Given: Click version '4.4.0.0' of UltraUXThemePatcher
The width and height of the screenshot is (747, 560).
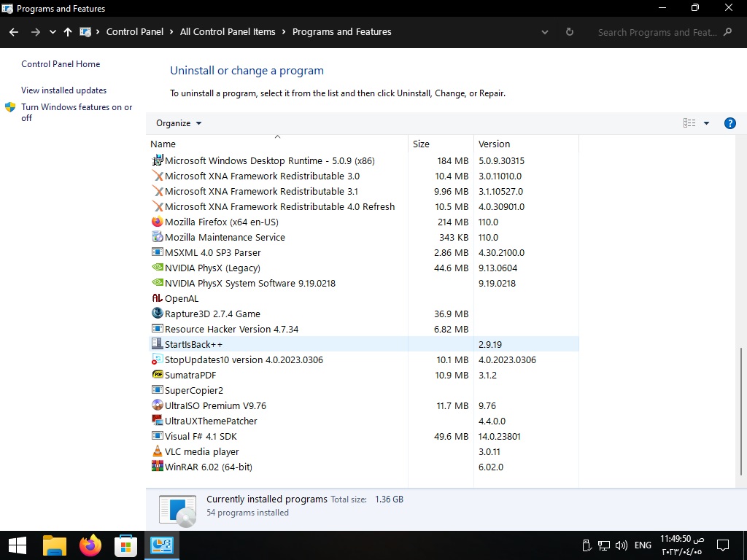Looking at the screenshot, I should point(492,421).
